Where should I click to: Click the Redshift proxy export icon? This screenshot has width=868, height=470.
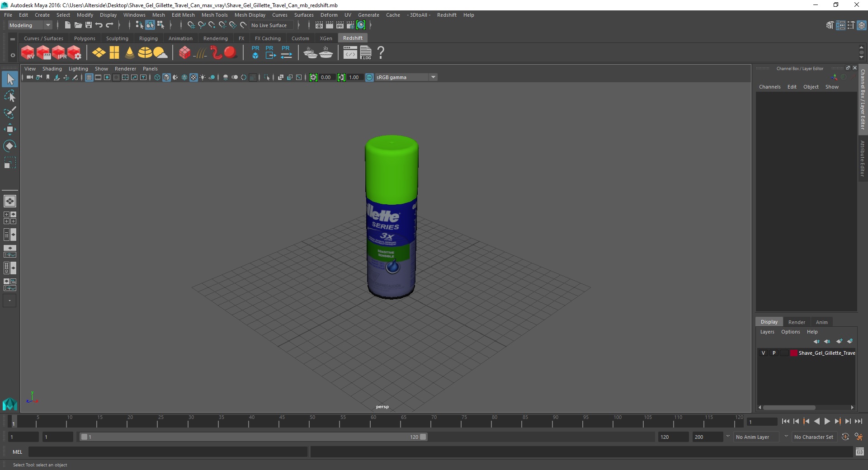click(270, 52)
